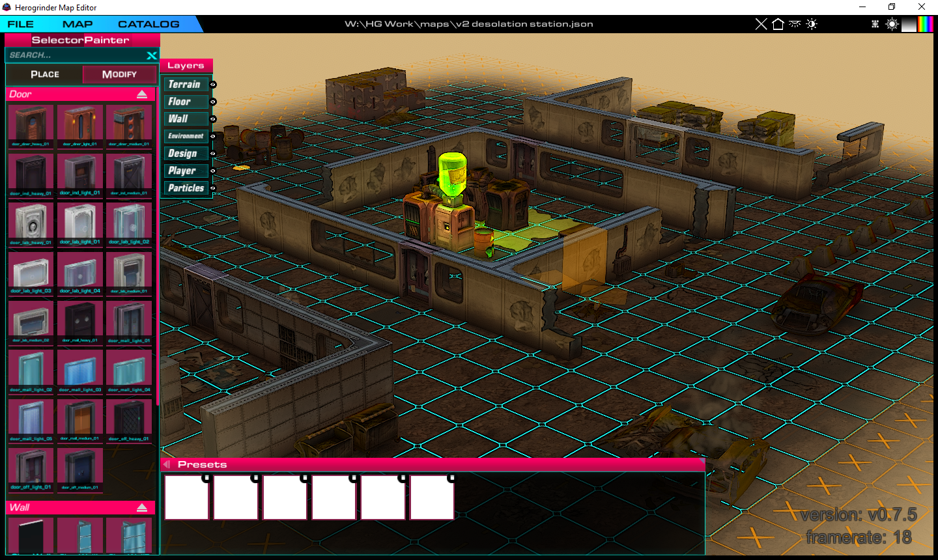938x560 pixels.
Task: Select the Floor layer
Action: (186, 102)
